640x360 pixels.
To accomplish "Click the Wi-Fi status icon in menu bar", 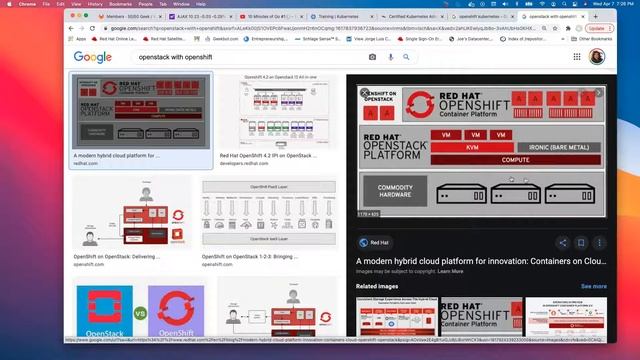I will pyautogui.click(x=542, y=4).
